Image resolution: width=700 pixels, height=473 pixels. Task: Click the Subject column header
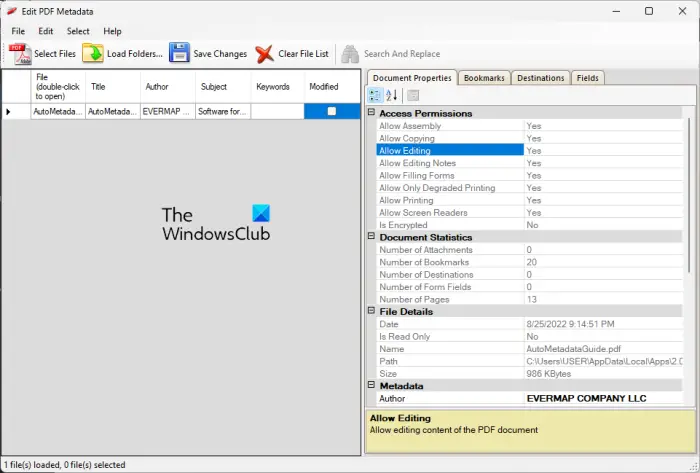pos(223,87)
